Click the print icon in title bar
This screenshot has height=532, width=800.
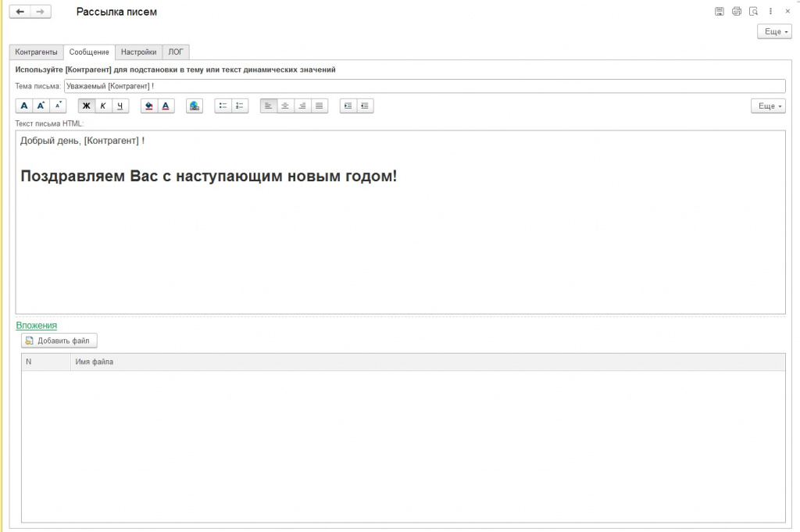tap(736, 11)
